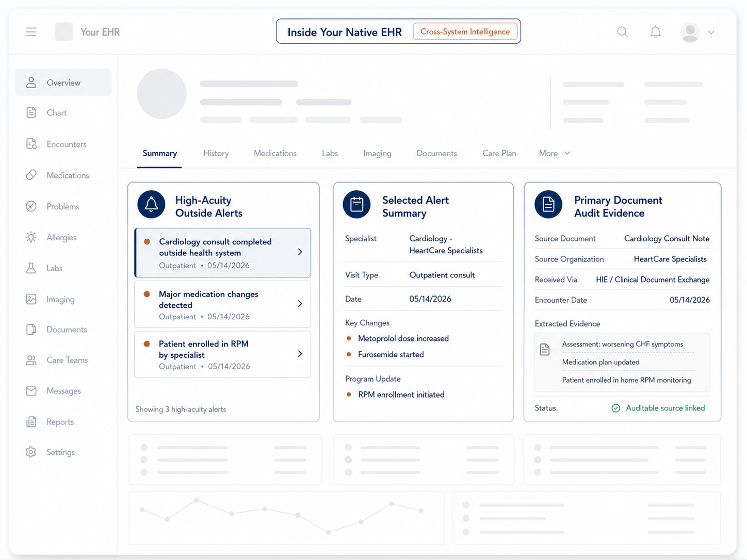Switch to the History tab
The width and height of the screenshot is (747, 560).
pos(216,153)
